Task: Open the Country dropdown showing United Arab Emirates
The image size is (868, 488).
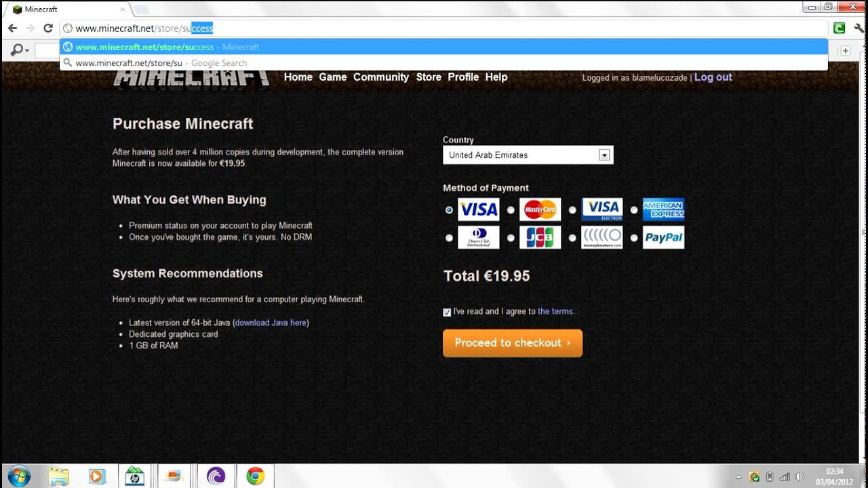Action: coord(528,155)
